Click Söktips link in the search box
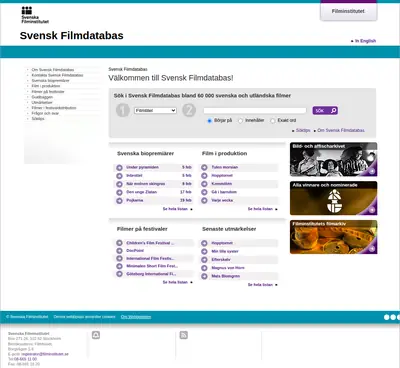 (303, 130)
